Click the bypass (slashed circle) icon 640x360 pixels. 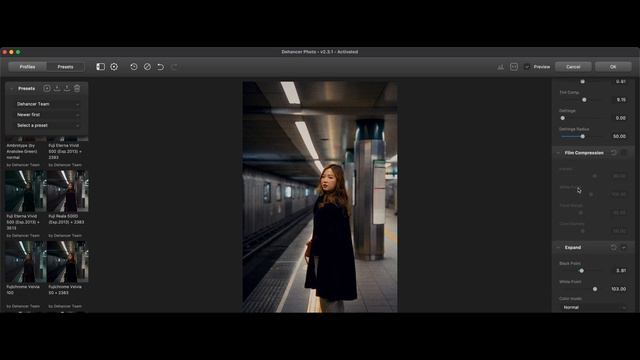pos(147,67)
